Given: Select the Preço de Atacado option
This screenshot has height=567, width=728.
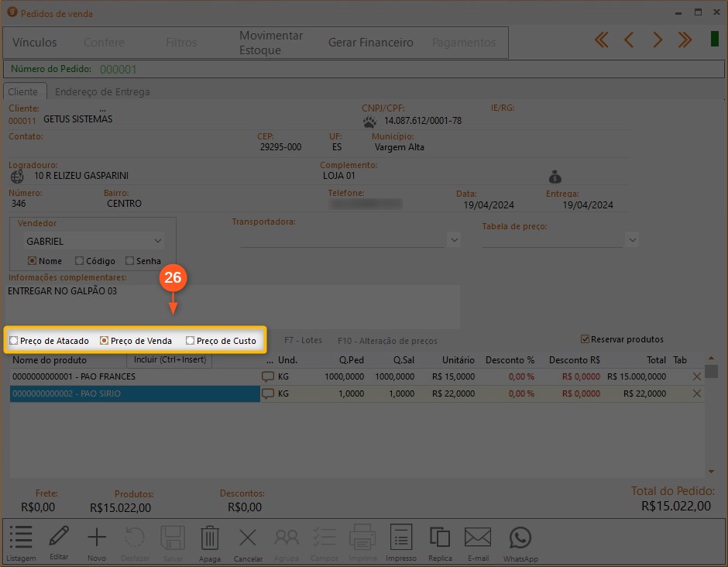Looking at the screenshot, I should pyautogui.click(x=14, y=341).
